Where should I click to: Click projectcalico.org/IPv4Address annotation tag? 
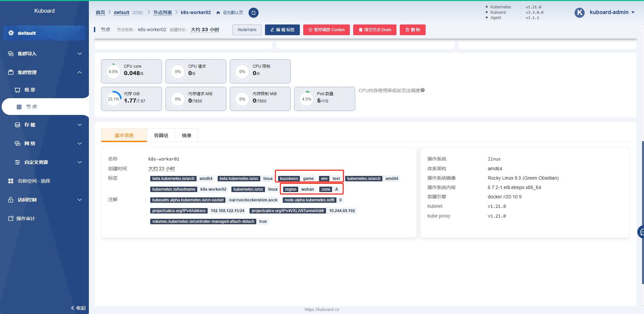click(179, 211)
